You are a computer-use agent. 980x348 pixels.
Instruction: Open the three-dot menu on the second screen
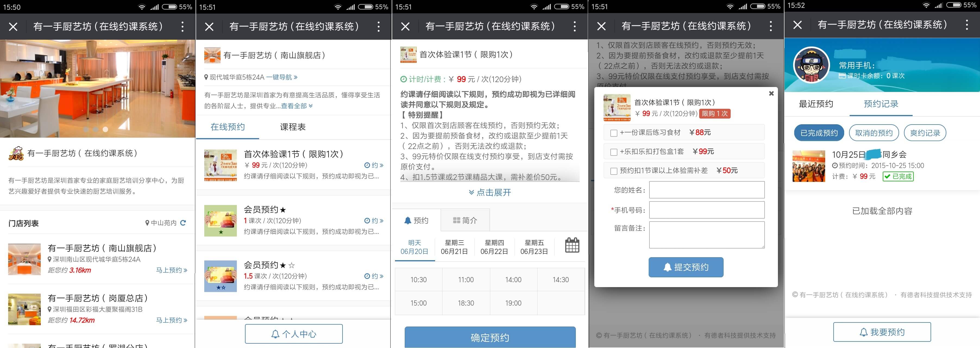379,27
